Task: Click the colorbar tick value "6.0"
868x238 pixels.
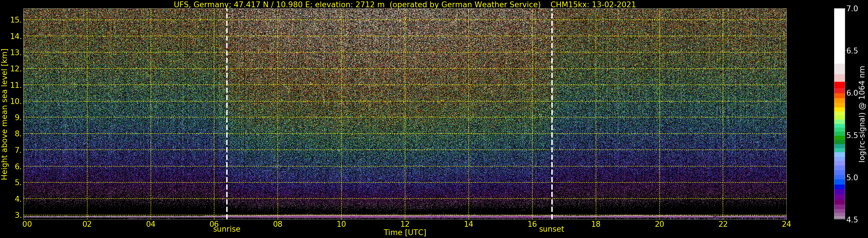Action: pos(852,93)
